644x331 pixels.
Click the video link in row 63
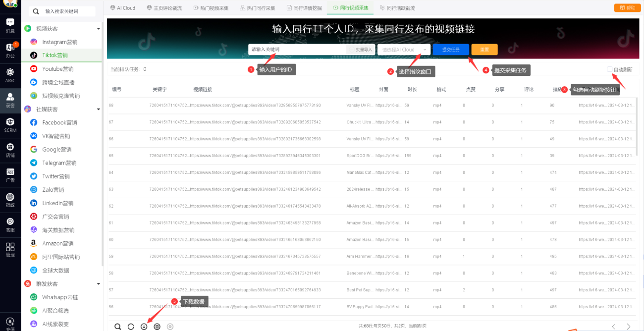tap(255, 189)
